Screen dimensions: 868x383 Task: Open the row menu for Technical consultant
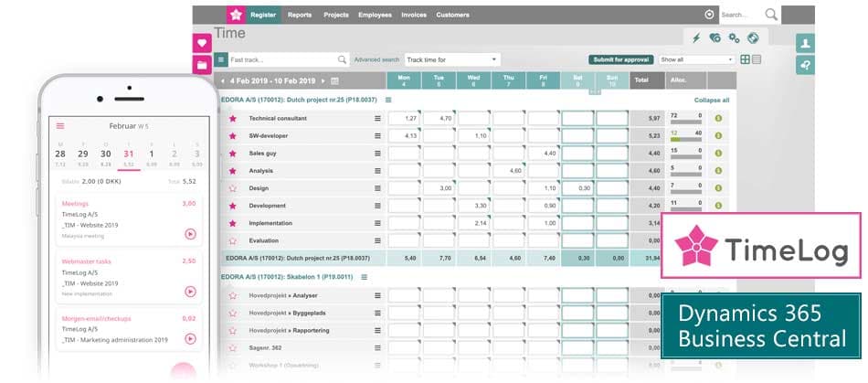[x=377, y=119]
